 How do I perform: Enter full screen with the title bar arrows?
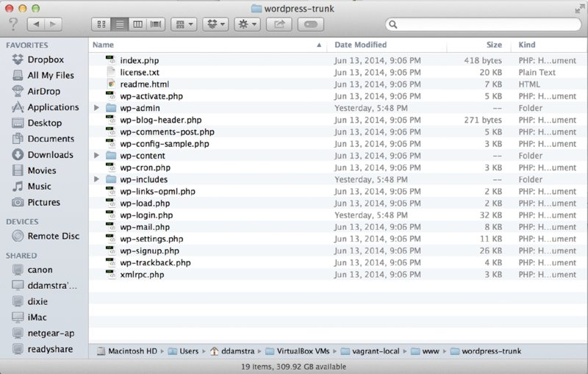coord(579,9)
